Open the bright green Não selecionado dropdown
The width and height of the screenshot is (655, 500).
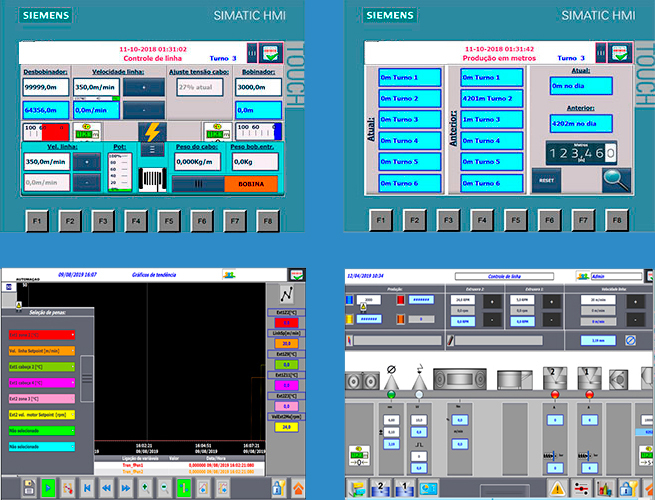[x=42, y=431]
